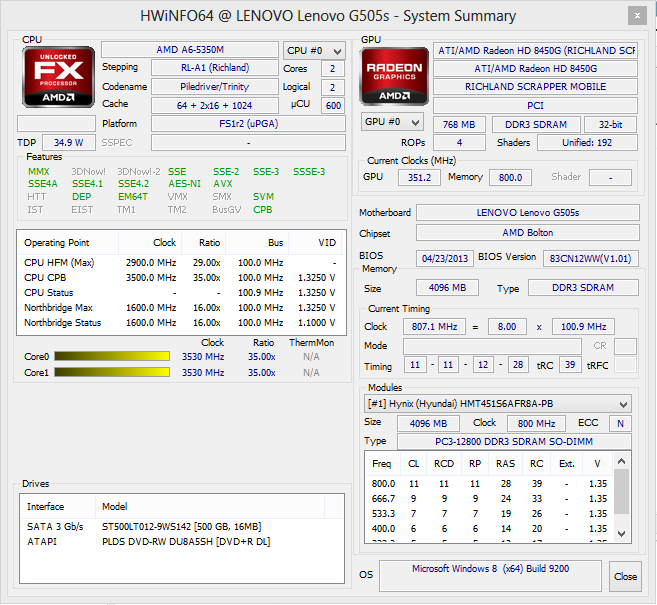Screen dimensions: 657x605
Task: Select the CPU CPB row
Action: pos(181,278)
